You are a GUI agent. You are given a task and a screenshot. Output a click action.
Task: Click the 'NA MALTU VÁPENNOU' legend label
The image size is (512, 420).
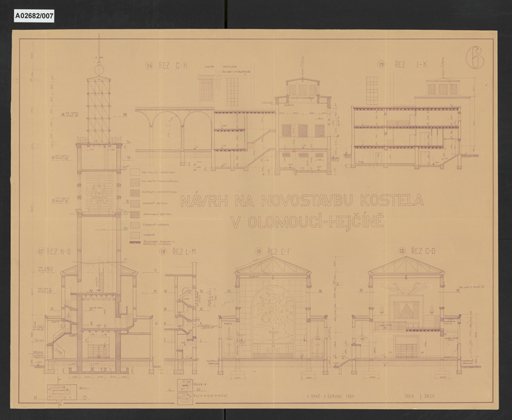[159, 172]
